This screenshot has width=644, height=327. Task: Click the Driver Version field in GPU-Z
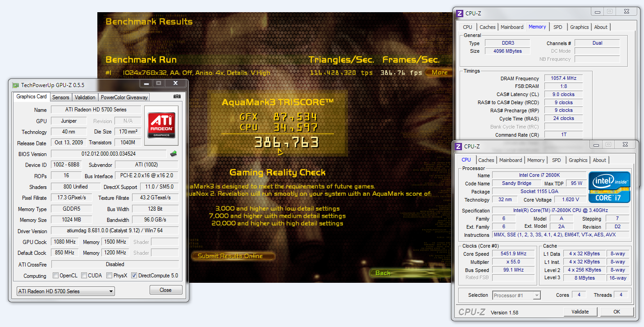[x=114, y=231]
